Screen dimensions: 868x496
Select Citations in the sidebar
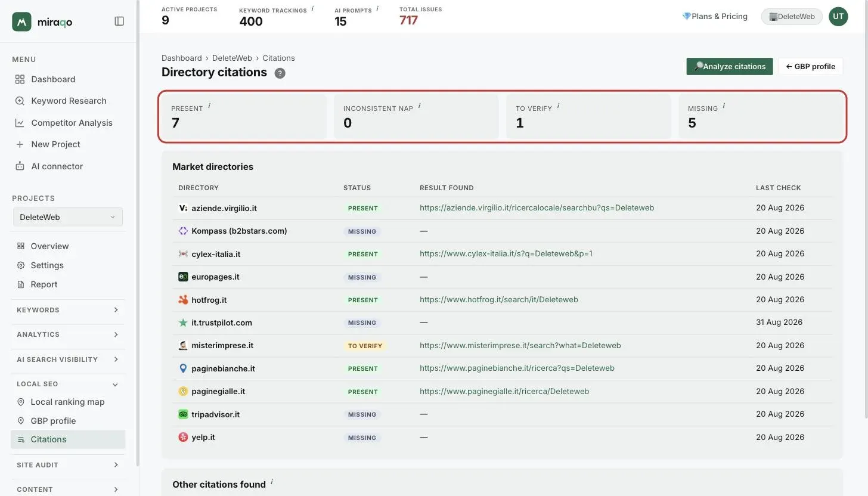pos(68,439)
